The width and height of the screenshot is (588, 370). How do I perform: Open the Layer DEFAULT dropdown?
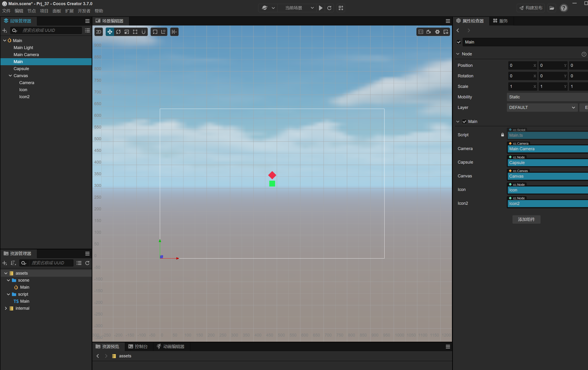[x=542, y=107]
